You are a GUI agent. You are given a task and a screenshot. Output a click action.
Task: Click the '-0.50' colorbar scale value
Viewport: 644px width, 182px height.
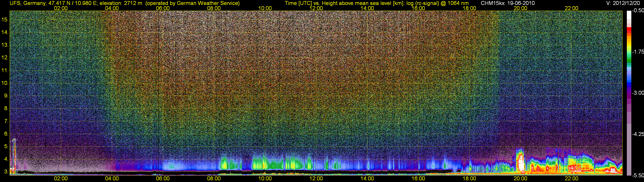tap(638, 10)
